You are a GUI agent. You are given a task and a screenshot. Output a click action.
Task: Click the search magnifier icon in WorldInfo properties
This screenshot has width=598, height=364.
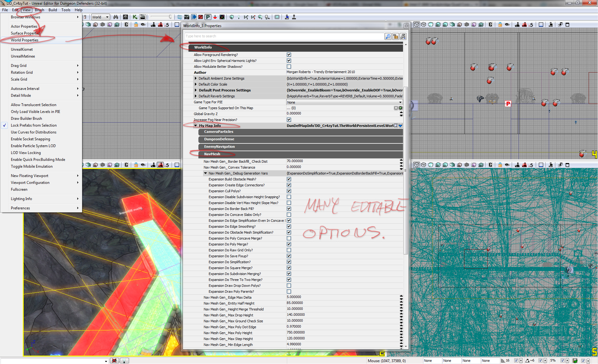(x=388, y=36)
